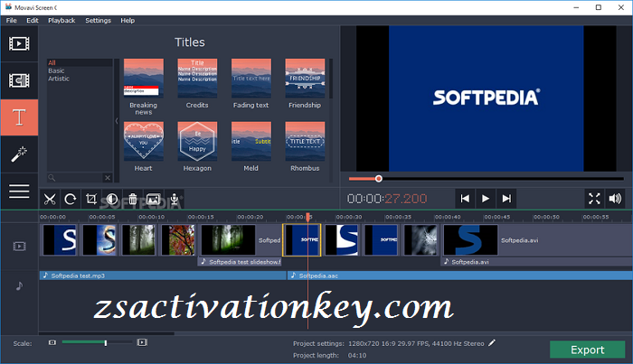Mute the preview volume speaker
Screen dimensions: 633x364
[x=615, y=199]
